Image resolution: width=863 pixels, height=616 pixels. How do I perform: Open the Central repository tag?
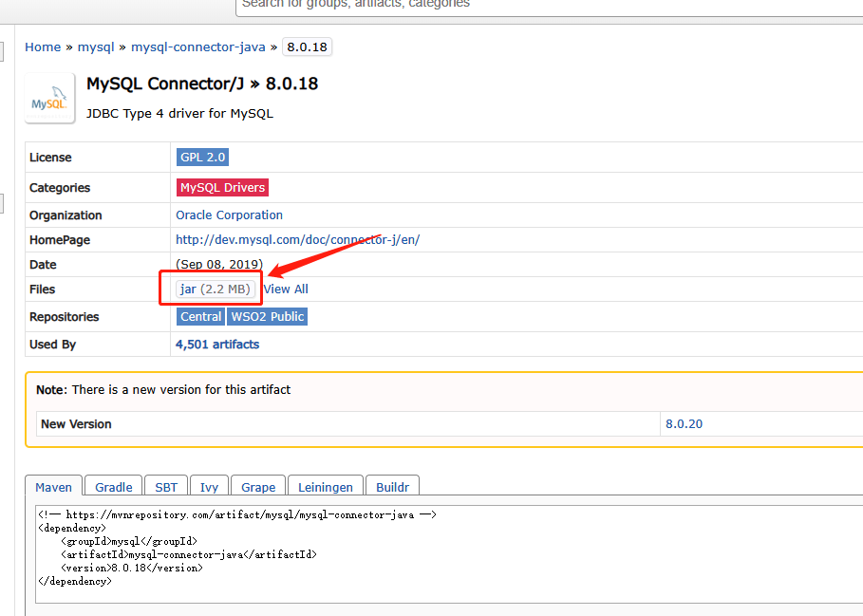coord(200,317)
